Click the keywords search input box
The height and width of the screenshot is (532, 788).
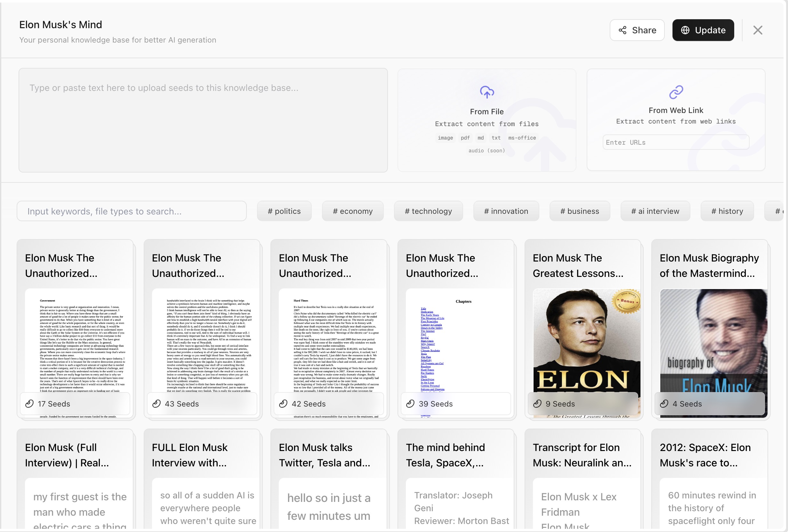[x=132, y=211]
